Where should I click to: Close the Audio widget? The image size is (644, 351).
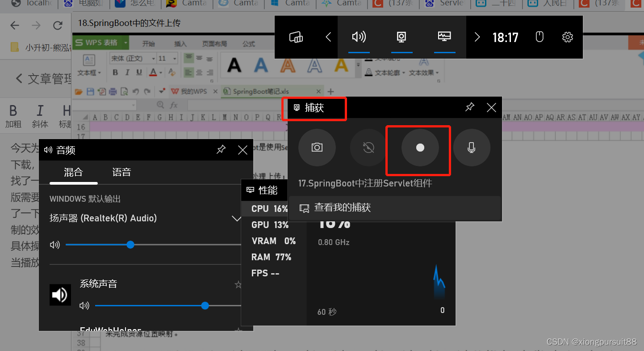tap(243, 150)
